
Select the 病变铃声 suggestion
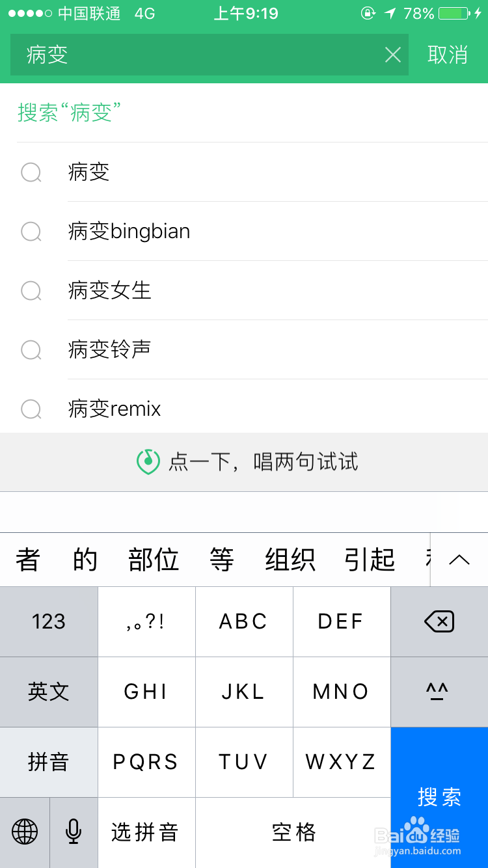click(x=109, y=349)
